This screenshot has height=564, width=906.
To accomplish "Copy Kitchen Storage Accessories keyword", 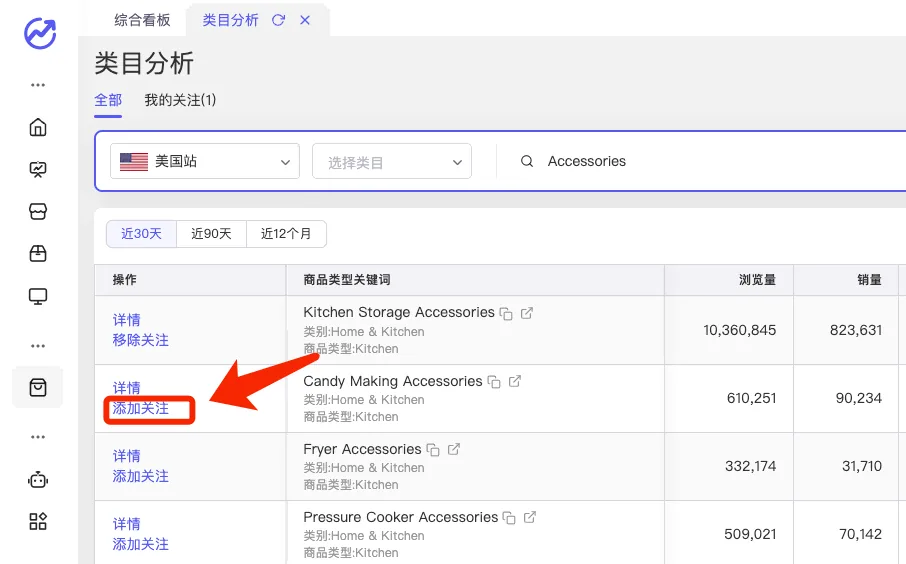I will click(x=506, y=314).
